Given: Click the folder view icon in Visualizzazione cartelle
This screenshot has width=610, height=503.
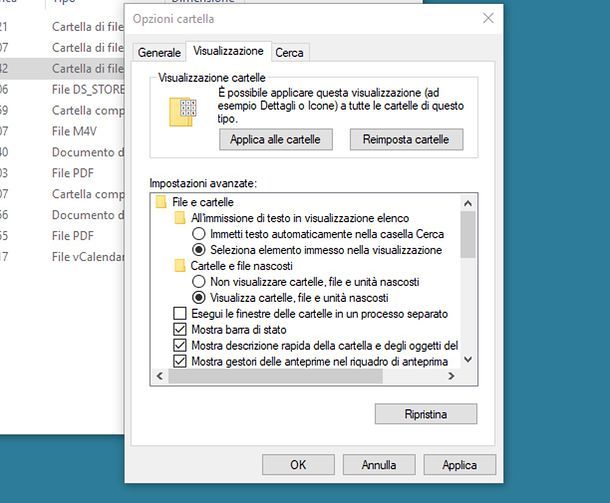Looking at the screenshot, I should coord(182,112).
